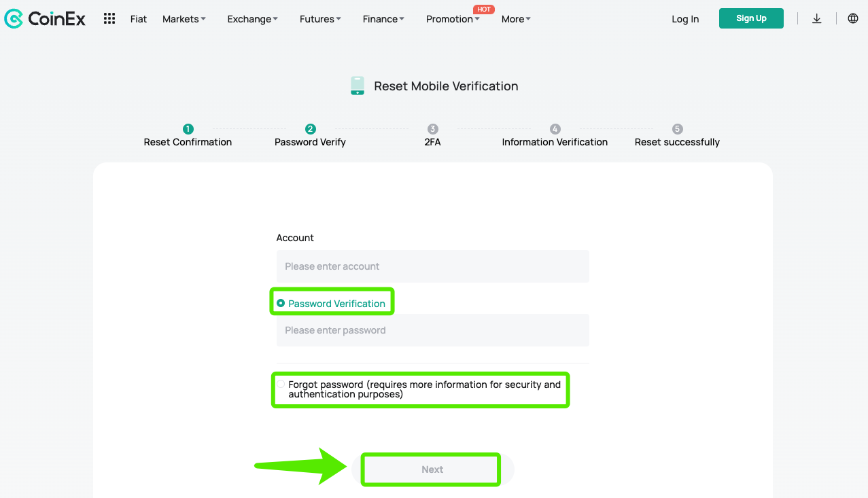Open the Finance menu
868x498 pixels.
383,19
